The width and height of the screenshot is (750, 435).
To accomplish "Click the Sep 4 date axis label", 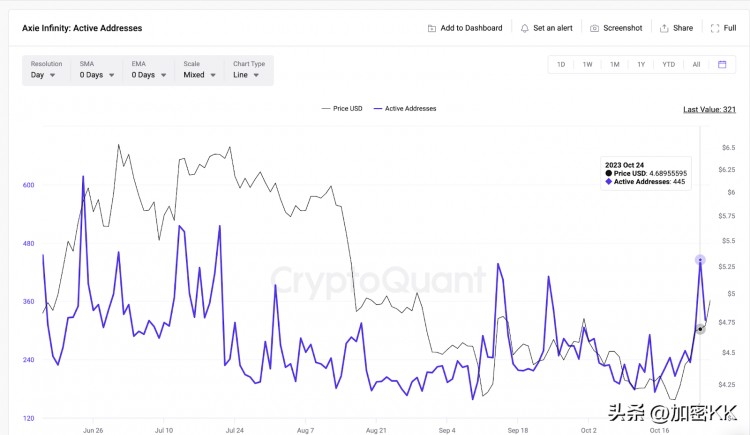I will coord(447,430).
